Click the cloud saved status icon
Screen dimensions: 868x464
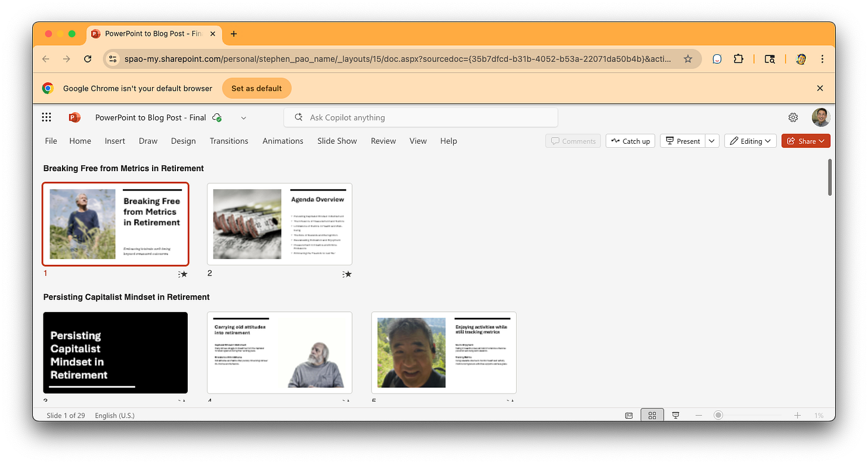tap(218, 117)
